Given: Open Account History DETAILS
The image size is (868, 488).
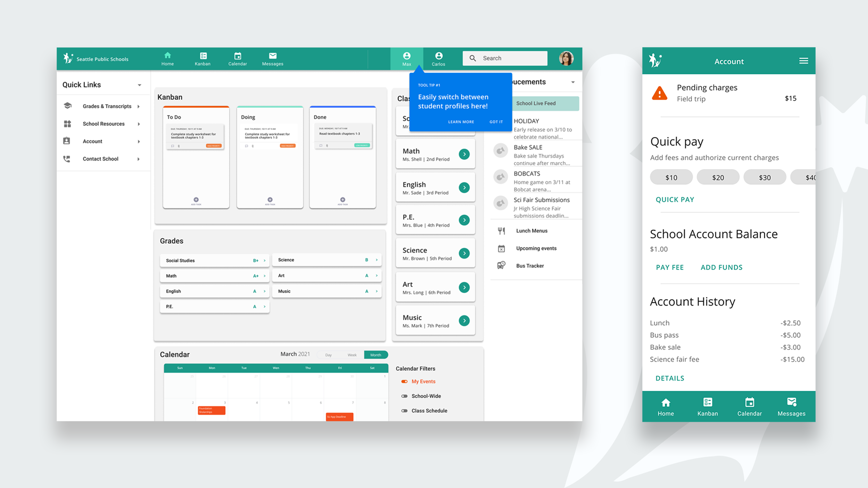Looking at the screenshot, I should [670, 378].
